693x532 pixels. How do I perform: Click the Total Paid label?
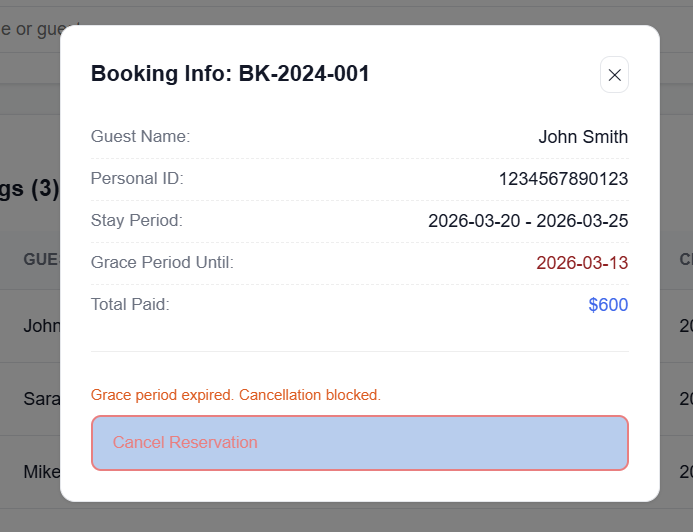(x=130, y=304)
